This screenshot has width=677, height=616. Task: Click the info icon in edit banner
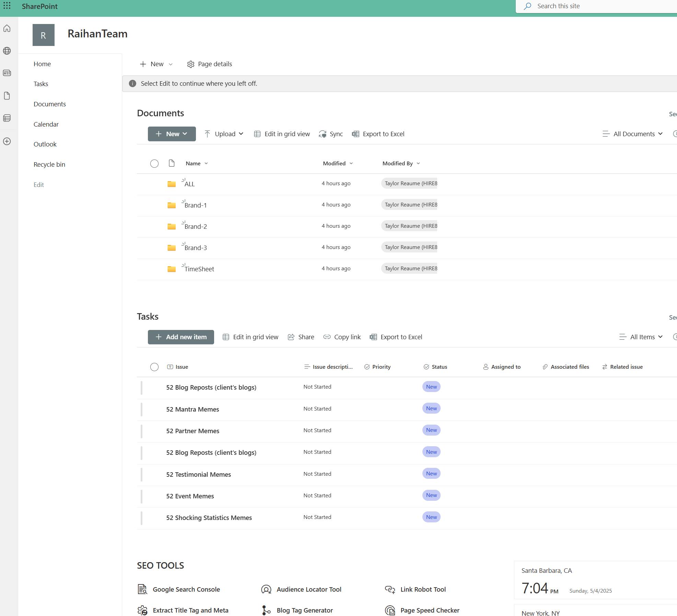tap(132, 84)
